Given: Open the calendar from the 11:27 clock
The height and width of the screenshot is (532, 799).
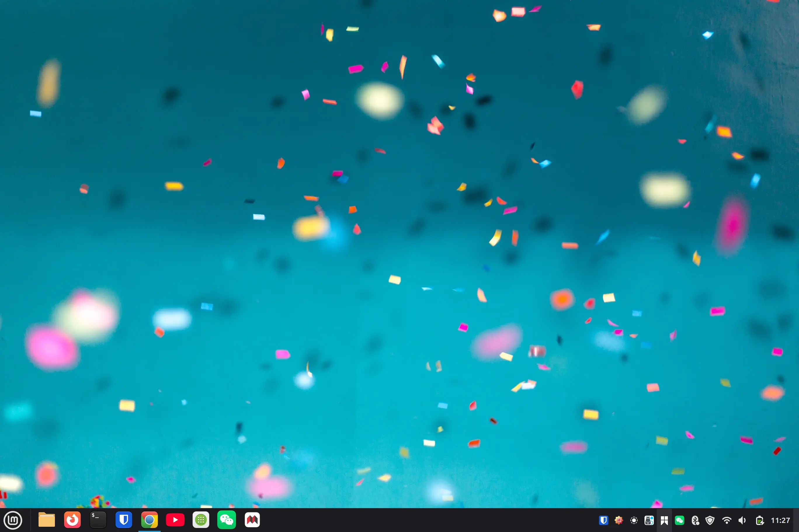Looking at the screenshot, I should point(780,520).
